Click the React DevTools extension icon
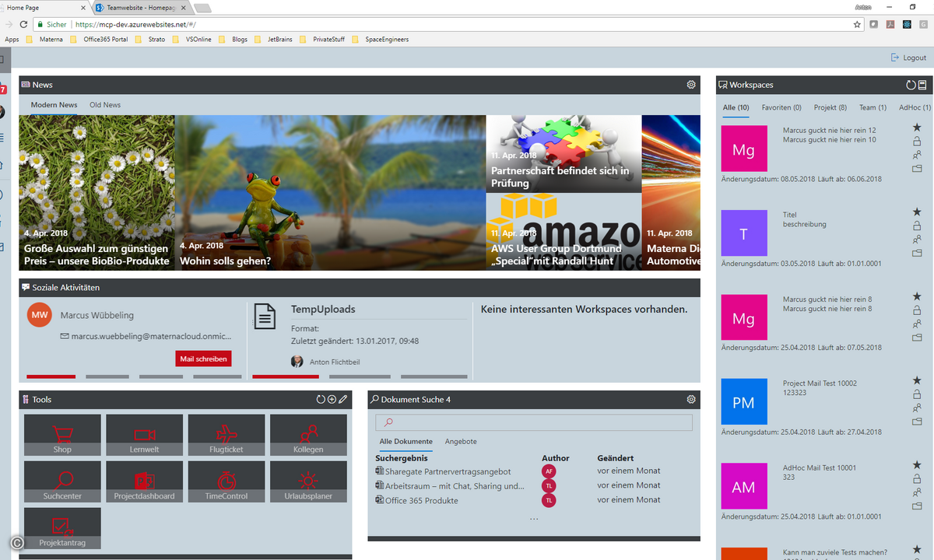 (907, 25)
